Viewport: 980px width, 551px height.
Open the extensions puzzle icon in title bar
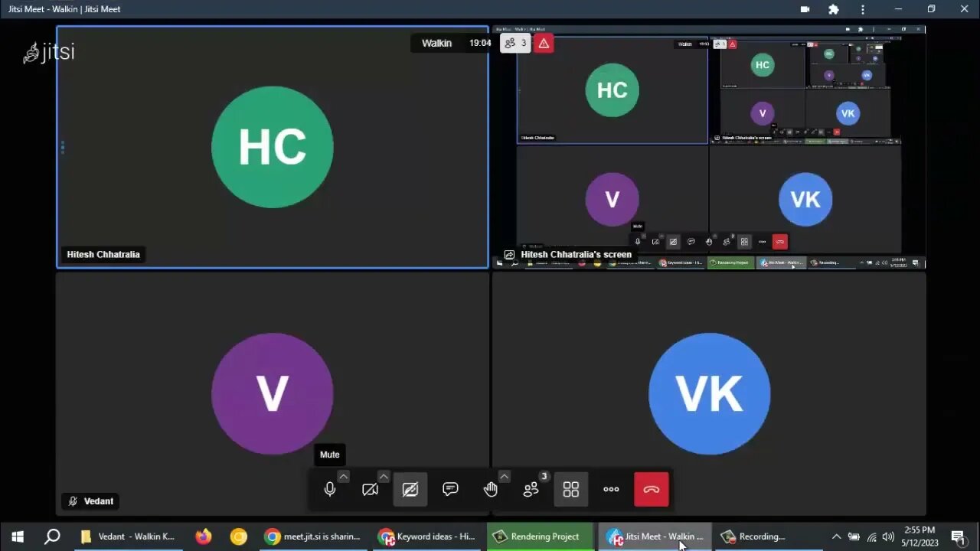834,9
